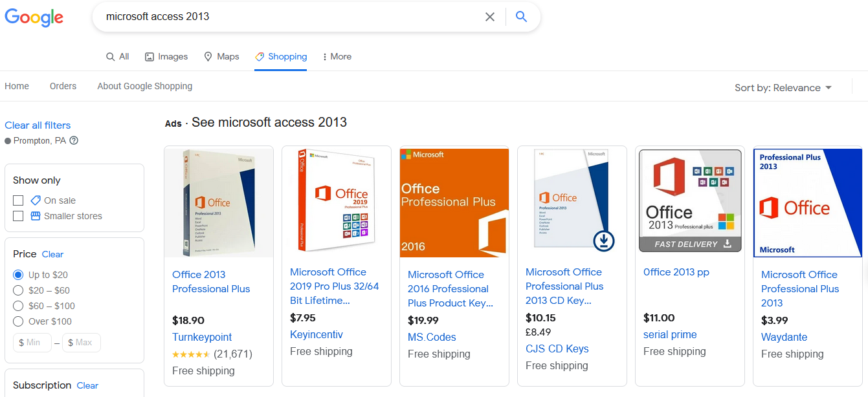Open Microsoft Office 2016 Professional Plus Product Key link
Image resolution: width=868 pixels, height=397 pixels.
tap(451, 289)
